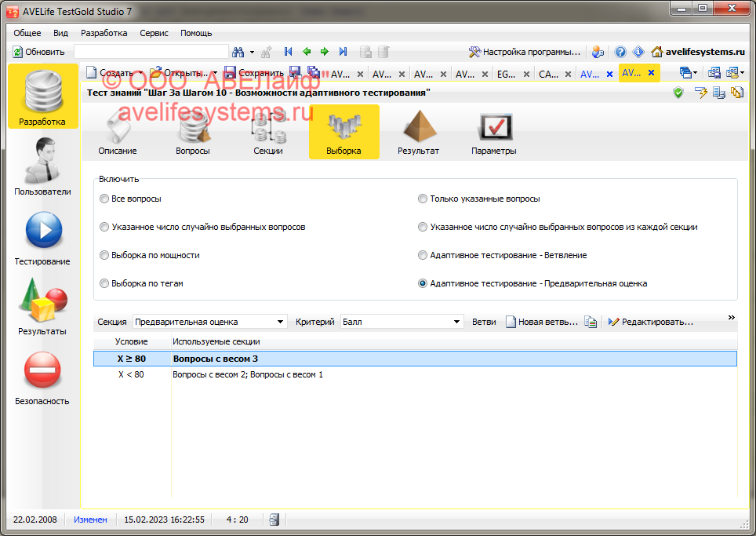The width and height of the screenshot is (756, 536).
Task: Expand the Критерий dropdown list
Action: click(458, 323)
